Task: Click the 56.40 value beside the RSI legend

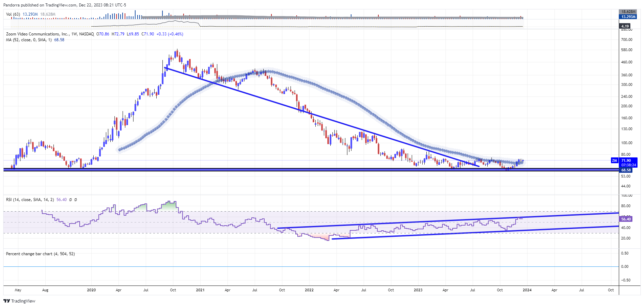Action: 62,200
